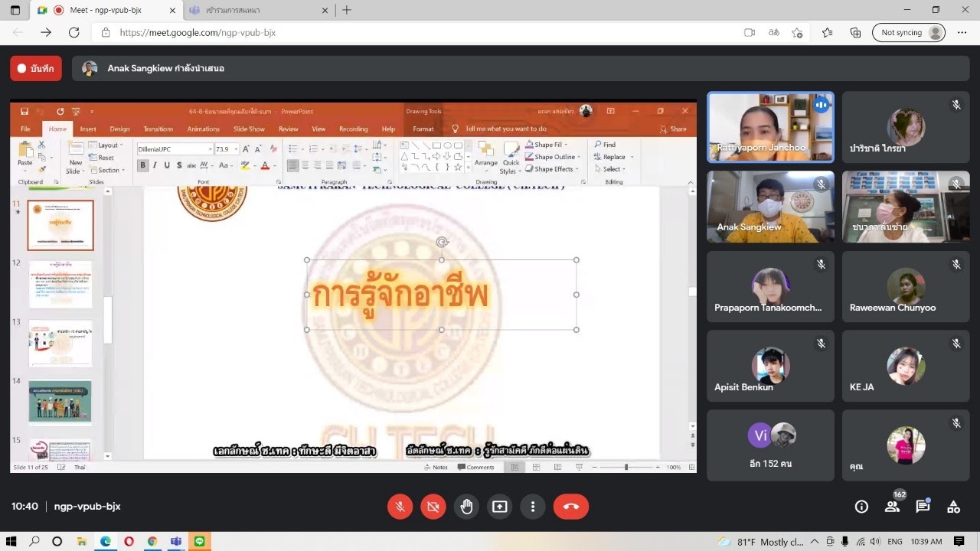Open the File tab in PowerPoint
The height and width of the screenshot is (551, 980).
(x=26, y=129)
